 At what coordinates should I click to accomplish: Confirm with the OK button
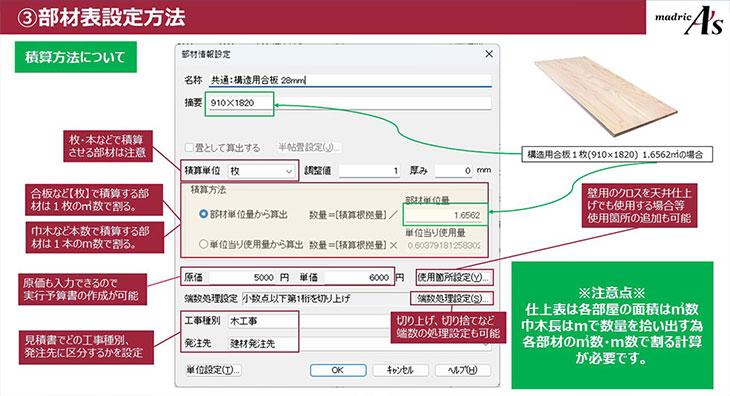click(x=338, y=370)
